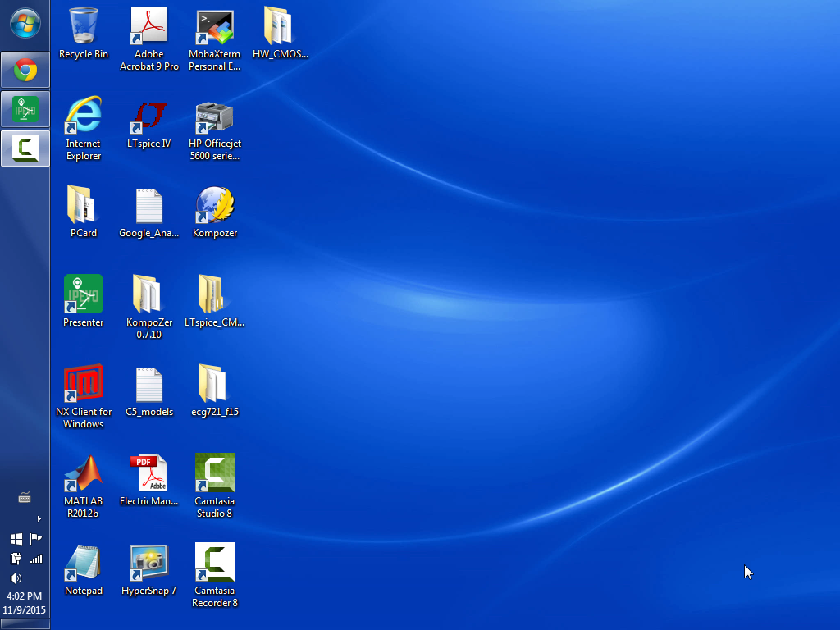The image size is (840, 630).
Task: Click the network signal bars icon
Action: point(35,559)
